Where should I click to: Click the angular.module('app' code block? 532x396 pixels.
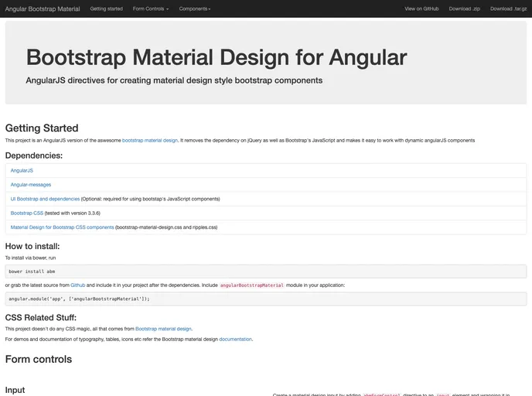point(266,299)
